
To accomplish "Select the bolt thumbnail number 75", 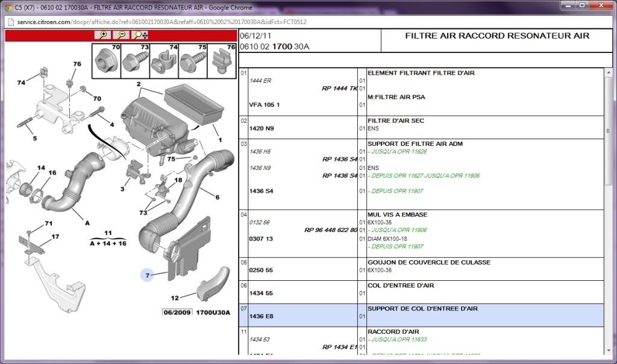I will click(193, 61).
